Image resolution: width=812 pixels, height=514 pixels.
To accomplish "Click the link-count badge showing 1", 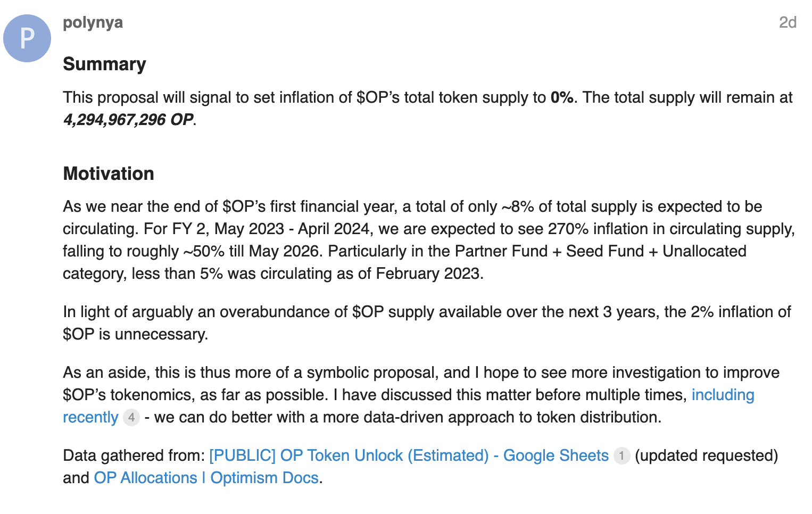I will click(x=622, y=455).
